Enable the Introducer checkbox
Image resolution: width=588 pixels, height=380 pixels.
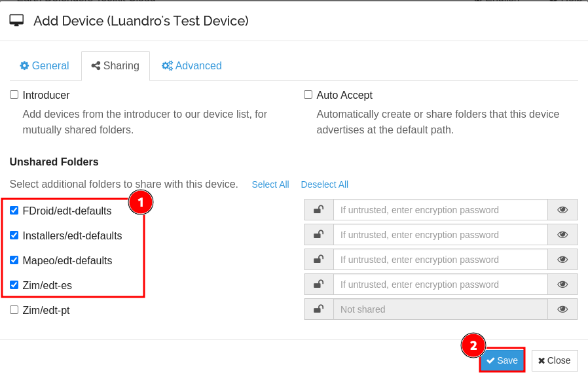[14, 95]
